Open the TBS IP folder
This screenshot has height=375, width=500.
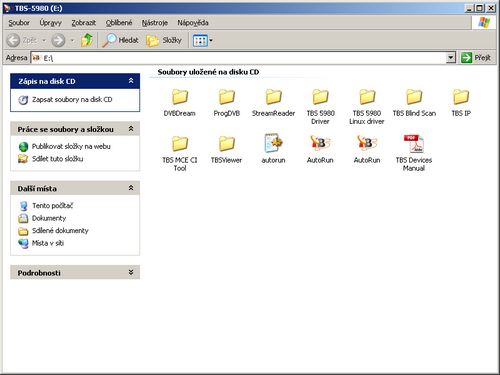[x=461, y=103]
